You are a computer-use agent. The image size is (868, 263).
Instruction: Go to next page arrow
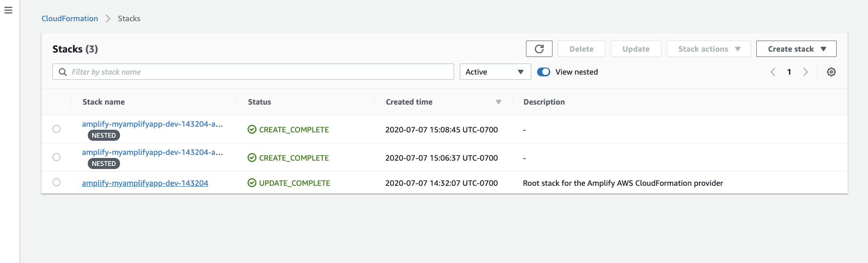(805, 72)
